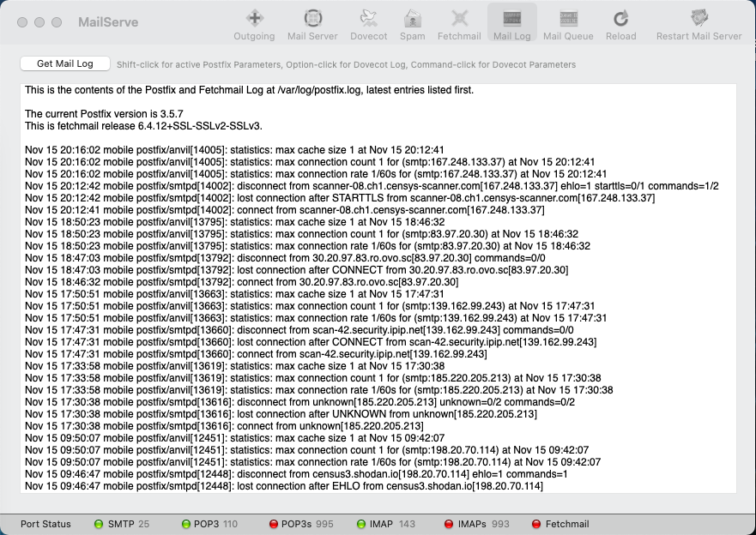Click the red POP3s 995 status light
756x535 pixels.
click(274, 524)
